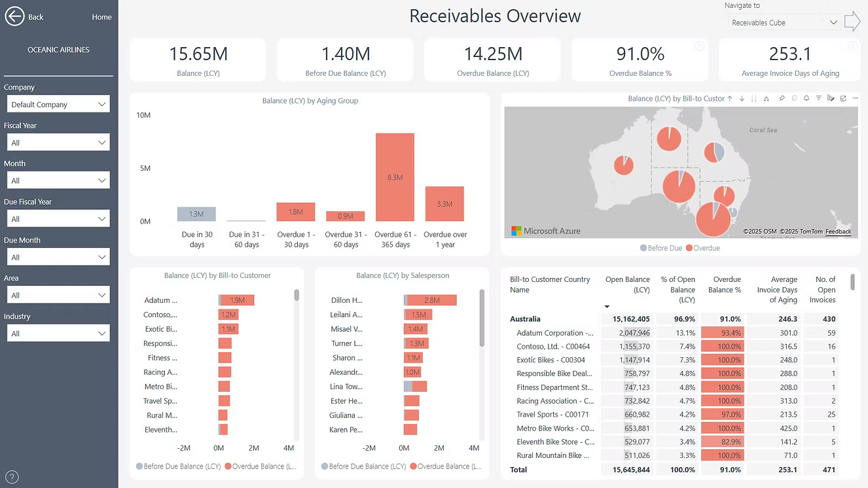The height and width of the screenshot is (488, 868).
Task: Expand the Fiscal Year dropdown
Action: (58, 143)
